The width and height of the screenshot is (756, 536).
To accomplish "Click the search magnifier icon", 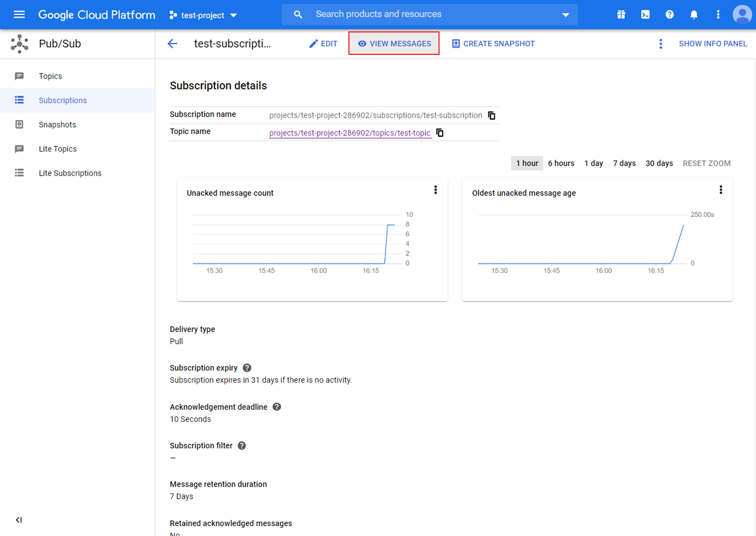I will [x=298, y=15].
